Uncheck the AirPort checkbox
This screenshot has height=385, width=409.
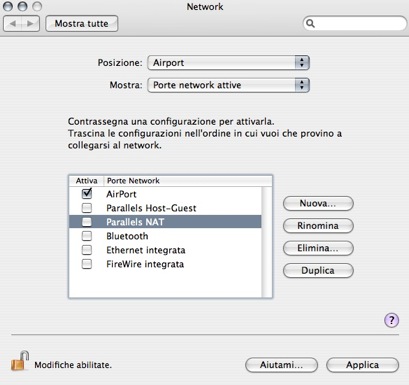point(87,194)
